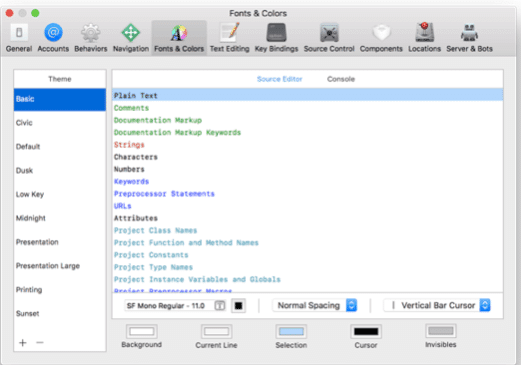Select the Dusk theme
The width and height of the screenshot is (521, 365).
[x=60, y=170]
